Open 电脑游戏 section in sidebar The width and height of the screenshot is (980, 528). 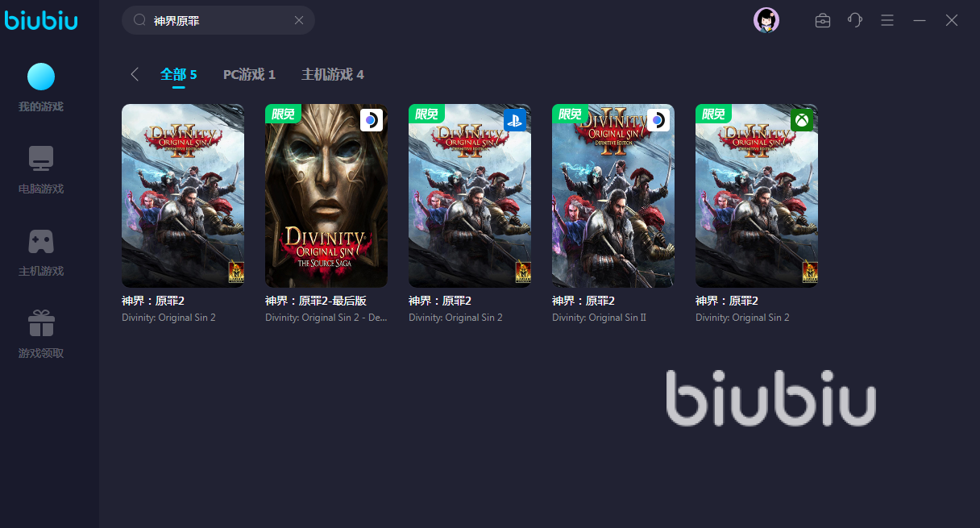[41, 170]
